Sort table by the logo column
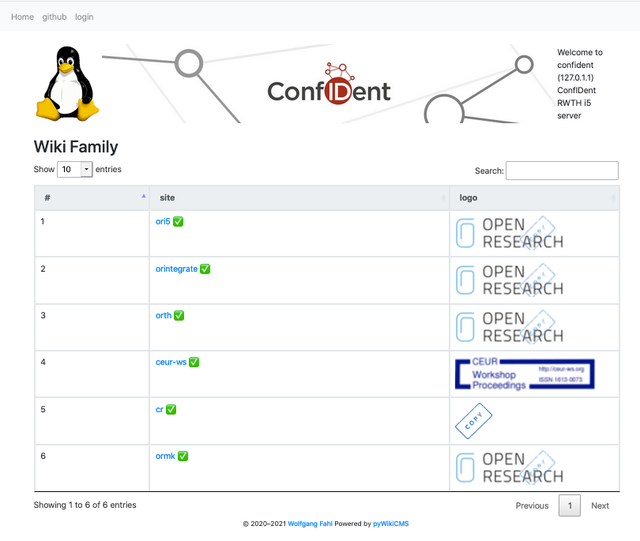 [534, 198]
